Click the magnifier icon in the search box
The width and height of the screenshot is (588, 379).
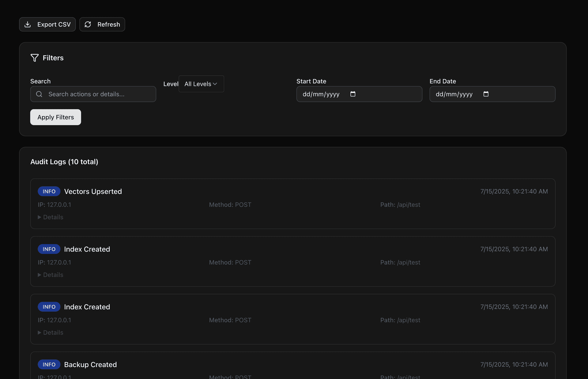39,94
